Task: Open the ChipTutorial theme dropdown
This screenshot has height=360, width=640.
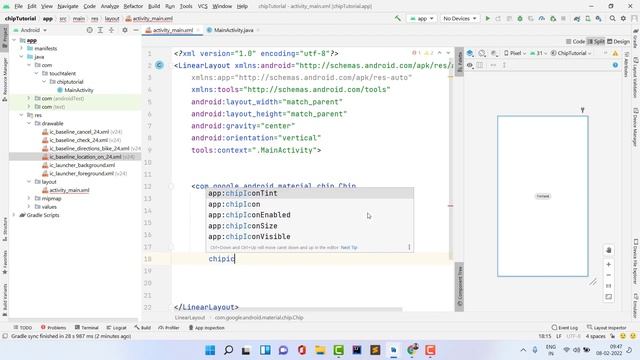Action: pyautogui.click(x=571, y=53)
